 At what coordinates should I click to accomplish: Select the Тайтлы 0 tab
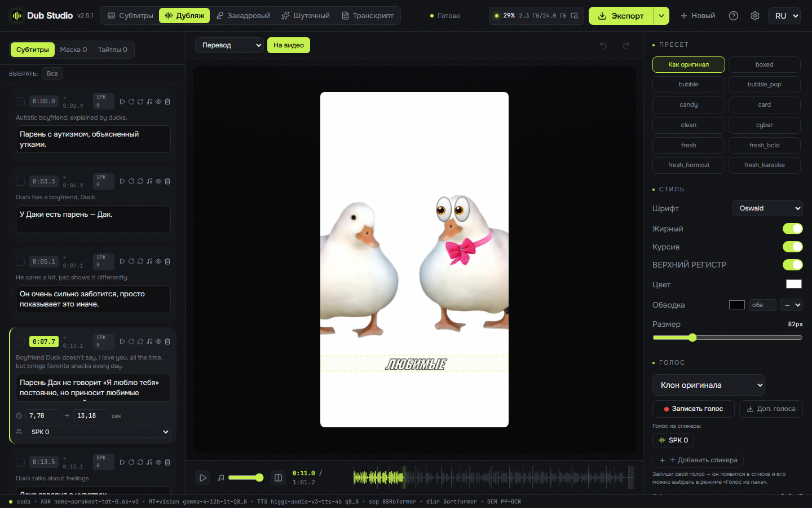point(113,50)
